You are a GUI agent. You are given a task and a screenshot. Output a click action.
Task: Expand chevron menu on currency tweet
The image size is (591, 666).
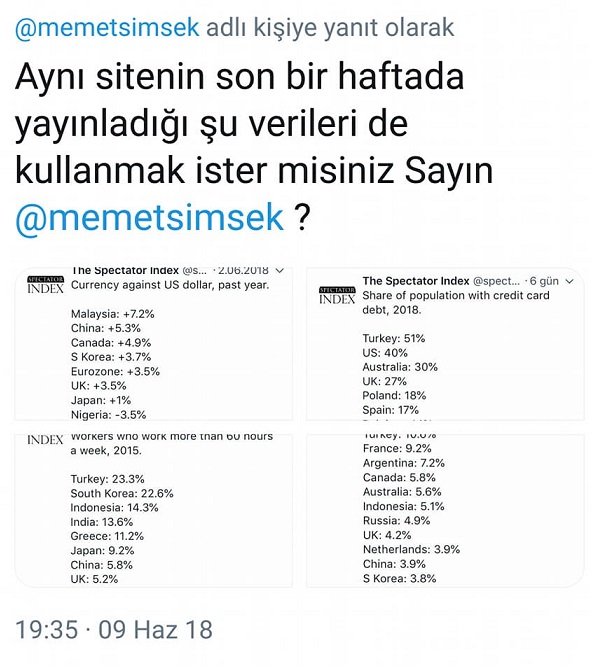point(280,271)
